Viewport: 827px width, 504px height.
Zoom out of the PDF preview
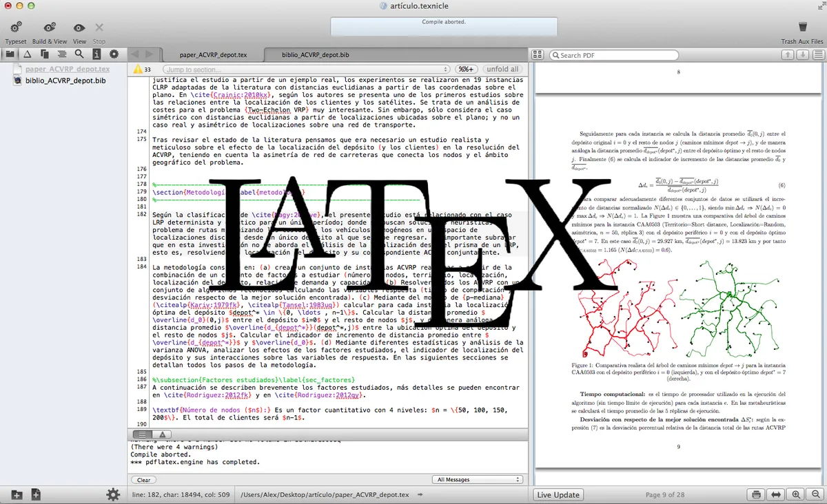pos(814,494)
